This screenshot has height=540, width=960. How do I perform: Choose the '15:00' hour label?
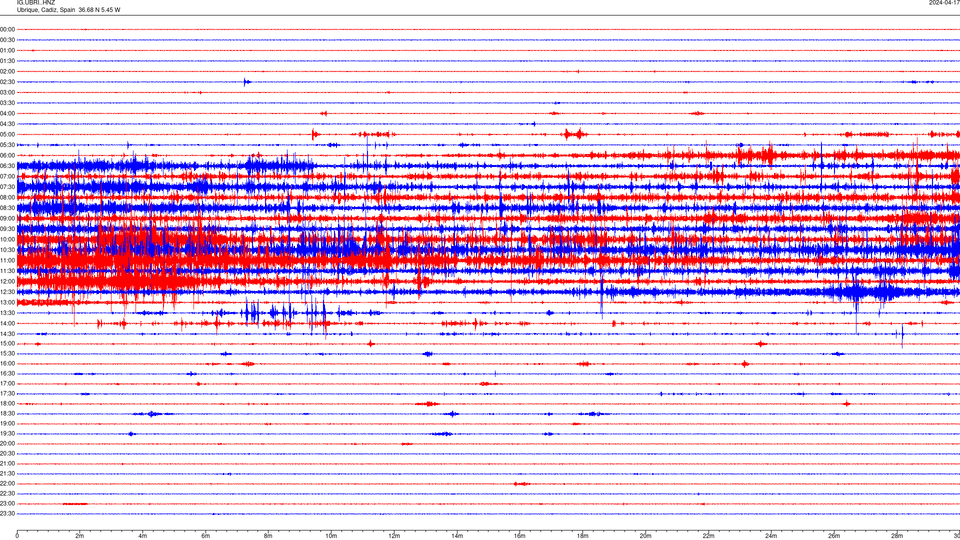click(x=7, y=344)
